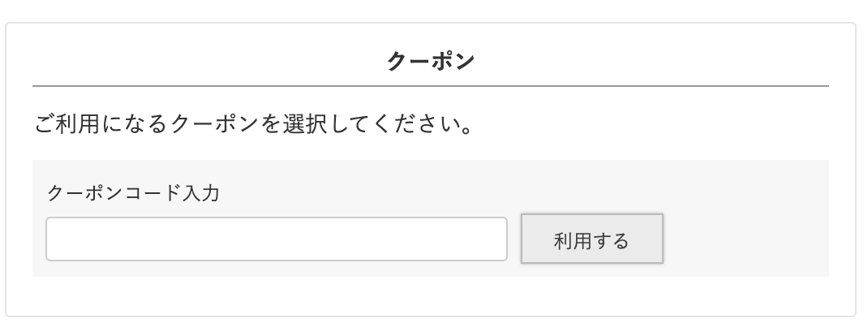
Task: Apply the coupon with 利用する
Action: pyautogui.click(x=591, y=239)
